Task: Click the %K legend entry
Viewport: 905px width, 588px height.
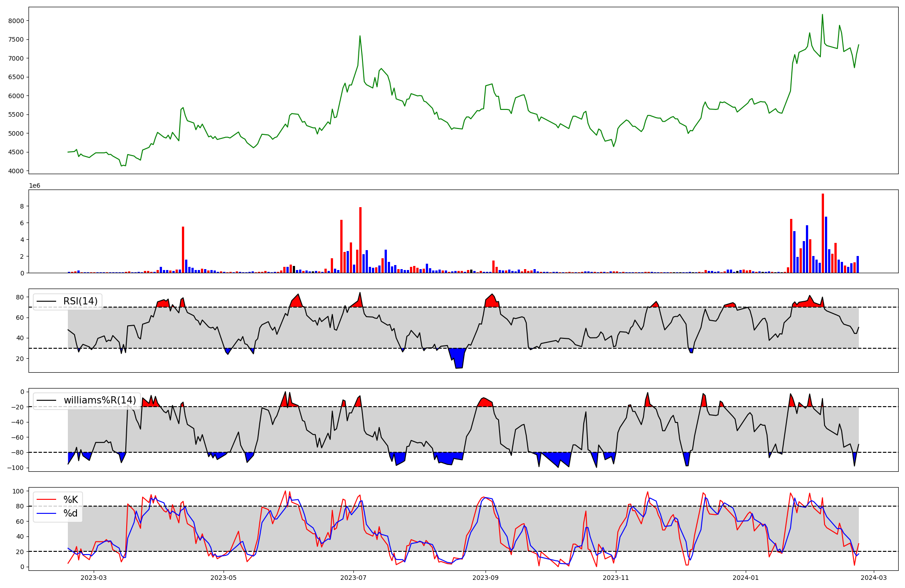Action: click(71, 500)
